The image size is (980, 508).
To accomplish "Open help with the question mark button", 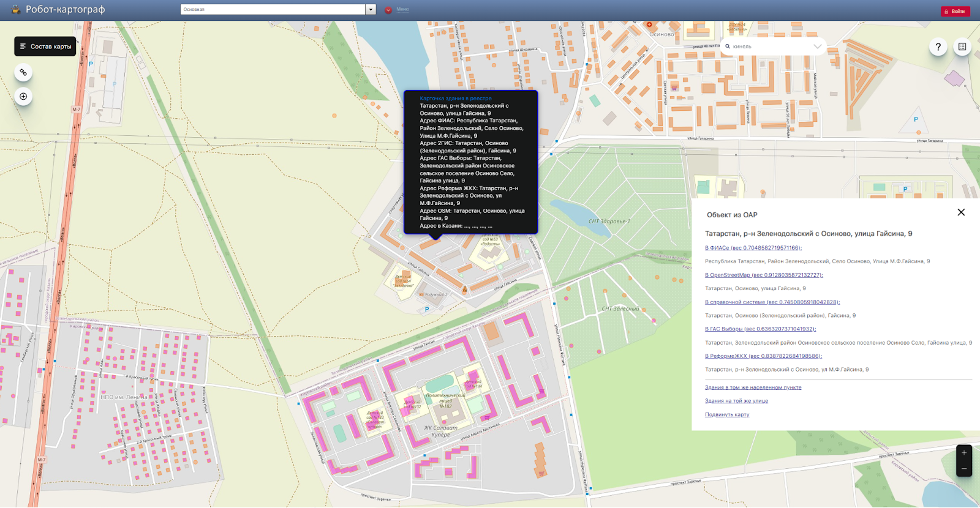I will pos(938,47).
